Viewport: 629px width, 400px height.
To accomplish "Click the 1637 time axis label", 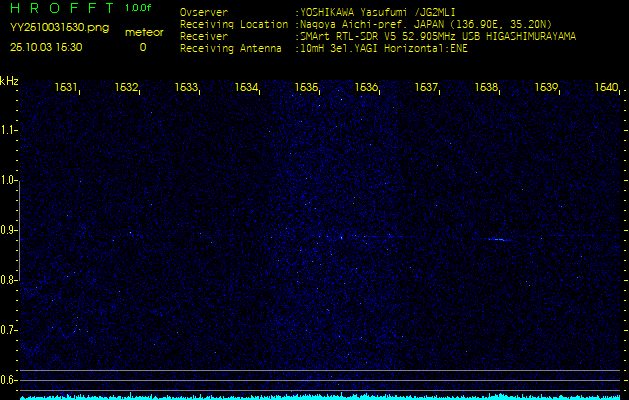I will (x=426, y=87).
